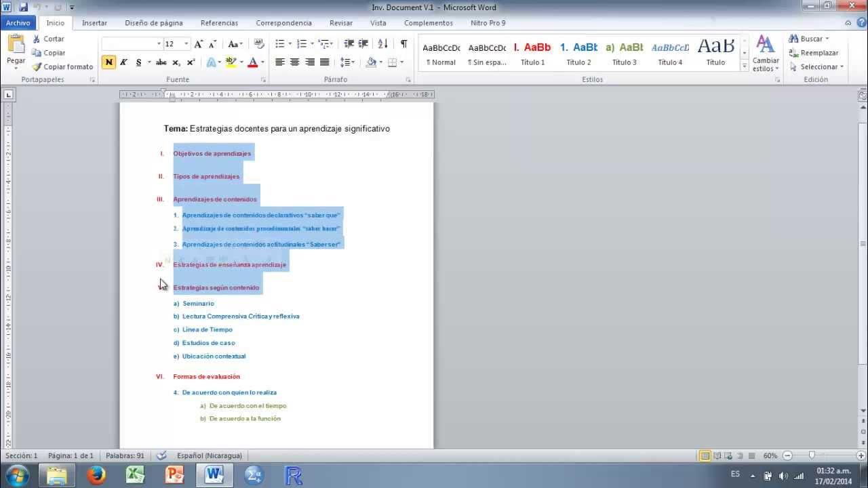This screenshot has height=488, width=868.
Task: Open the font size dropdown
Action: click(184, 43)
